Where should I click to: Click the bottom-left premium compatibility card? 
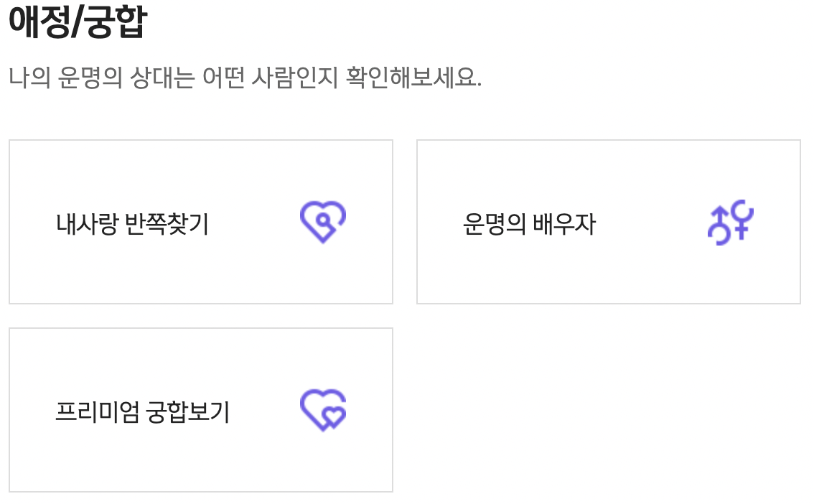200,411
